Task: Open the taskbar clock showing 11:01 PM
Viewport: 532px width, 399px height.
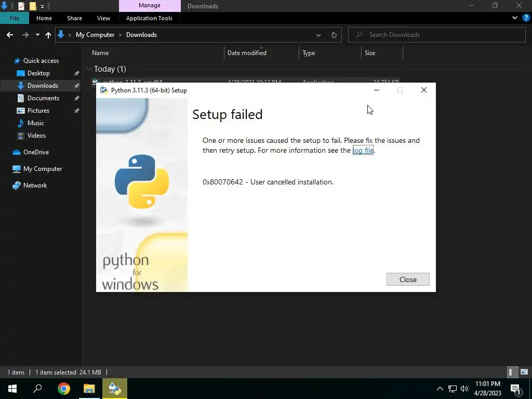Action: pos(487,389)
